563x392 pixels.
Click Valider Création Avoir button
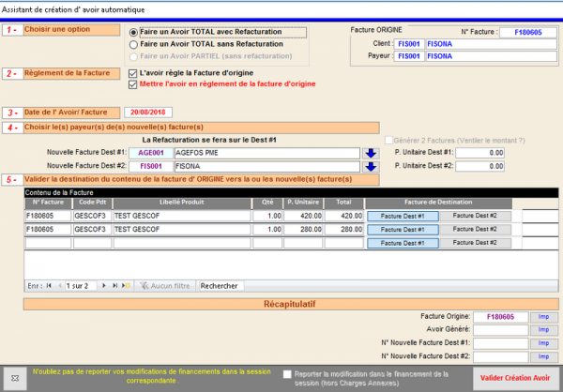coord(515,376)
